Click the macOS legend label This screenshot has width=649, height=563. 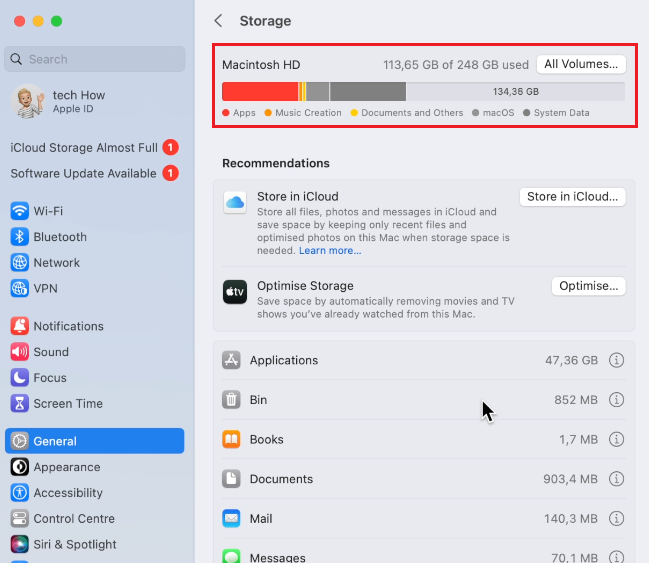pos(498,113)
